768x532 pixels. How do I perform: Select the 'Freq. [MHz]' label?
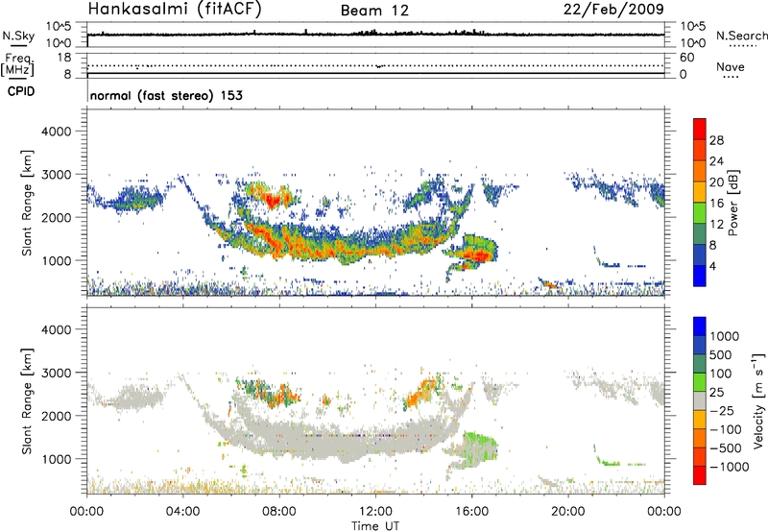tap(17, 65)
